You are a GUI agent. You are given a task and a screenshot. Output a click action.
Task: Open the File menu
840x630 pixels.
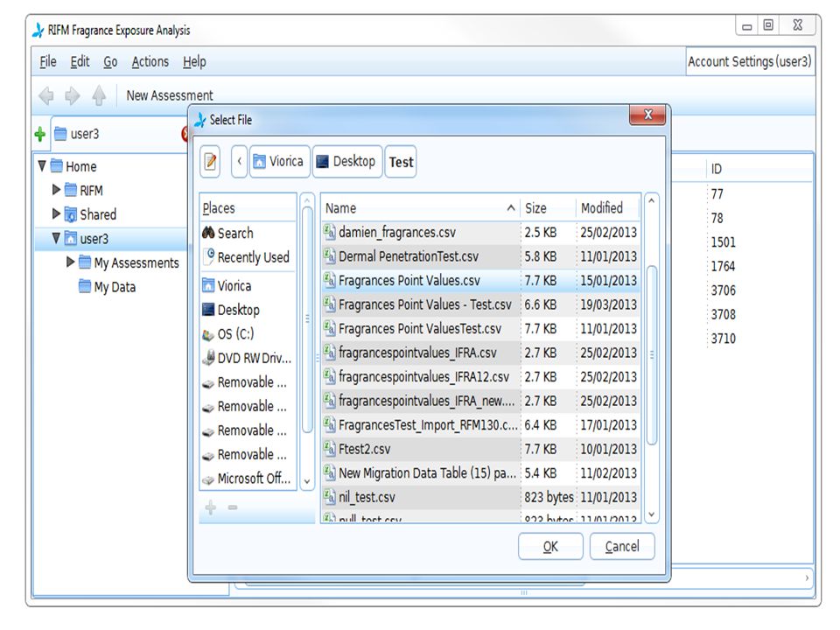47,61
